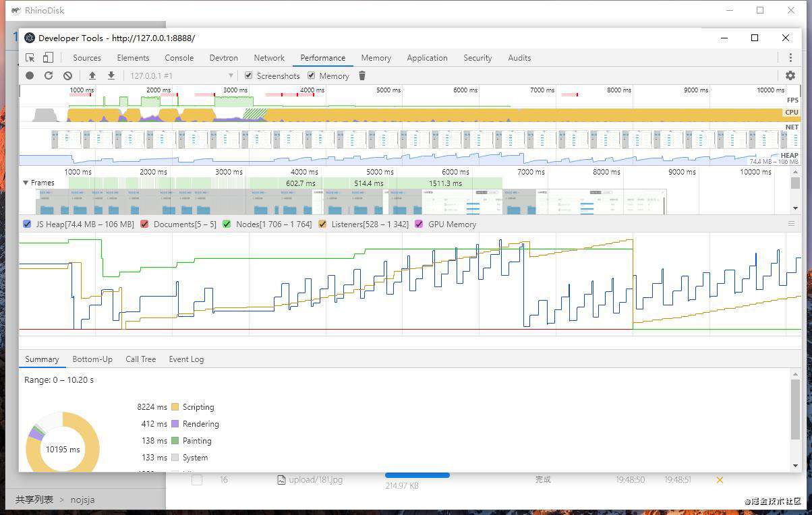Toggle the JS Heap counter
Image resolution: width=812 pixels, height=515 pixels.
tap(27, 224)
